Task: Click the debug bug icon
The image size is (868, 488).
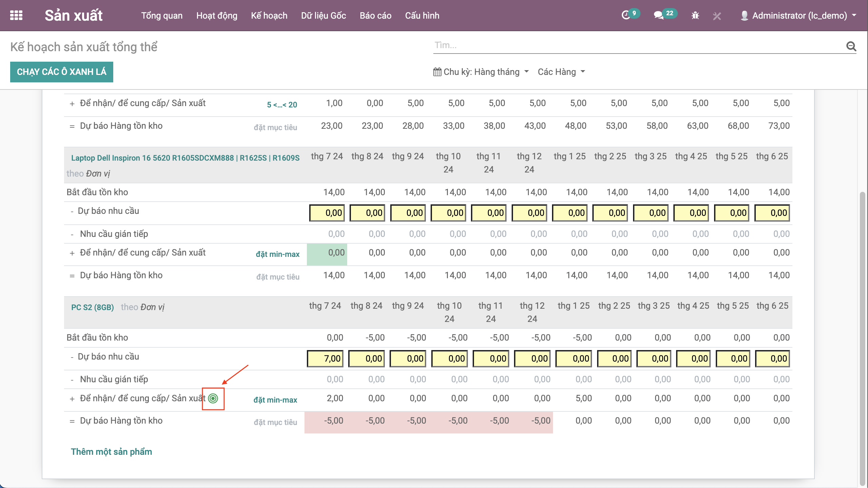Action: coord(695,16)
